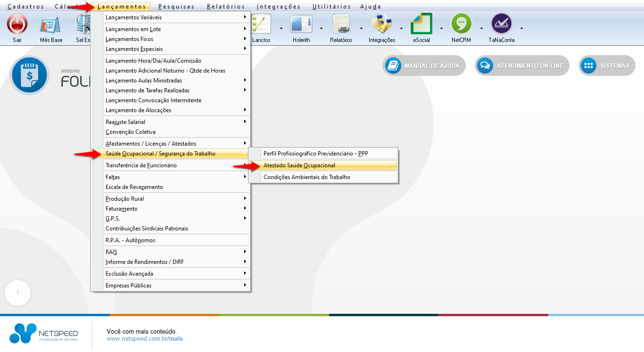Click the Sistemas button
Screen dimensions: 644x352
tap(607, 66)
